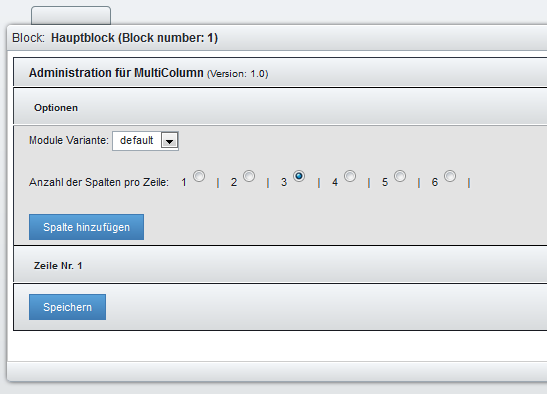547x394 pixels.
Task: Click the 'Spalte hinzufügen' button
Action: (87, 227)
